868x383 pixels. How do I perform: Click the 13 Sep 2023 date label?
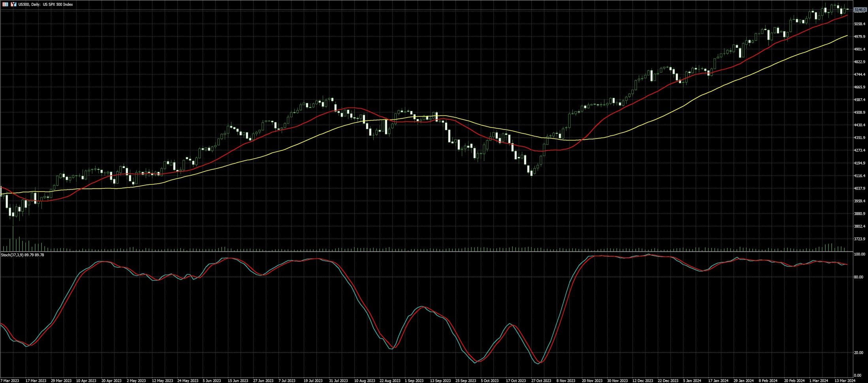440,381
